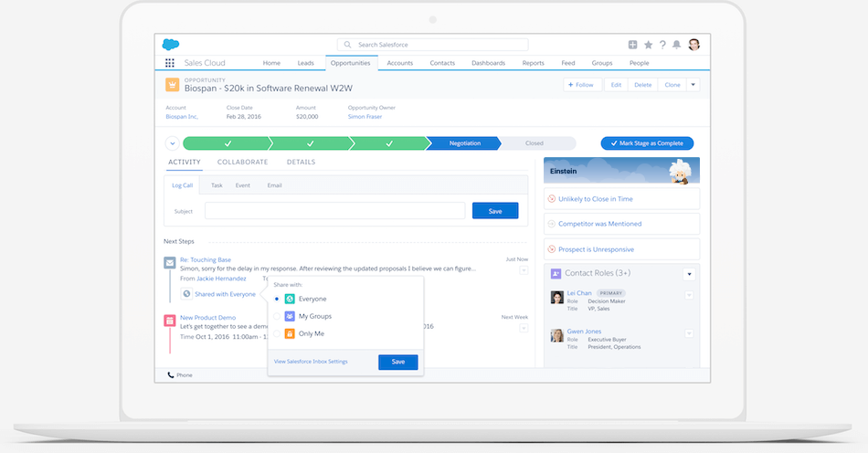Open the App Launcher grid icon

click(x=170, y=63)
